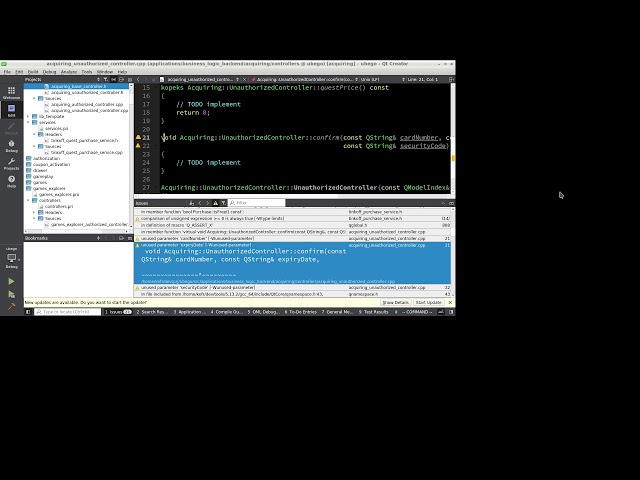Open the Analyze menu

(69, 72)
